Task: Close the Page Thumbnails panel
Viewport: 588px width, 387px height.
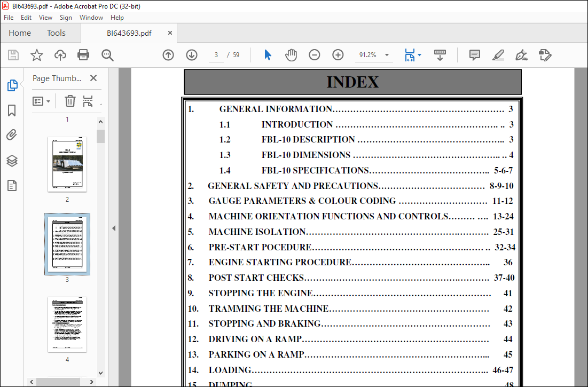Action: [93, 78]
